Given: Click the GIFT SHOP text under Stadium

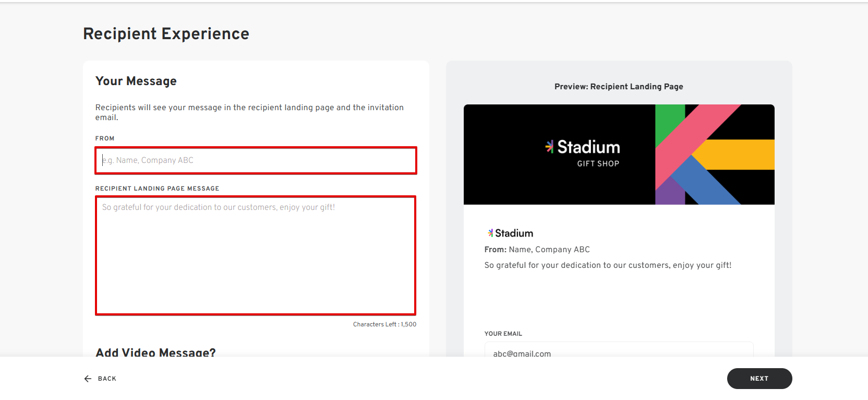Looking at the screenshot, I should tap(598, 163).
